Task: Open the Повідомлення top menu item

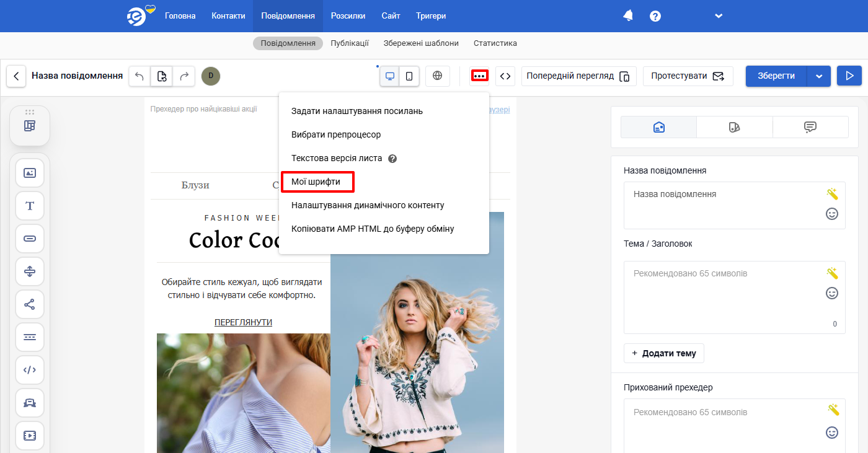Action: pyautogui.click(x=288, y=16)
